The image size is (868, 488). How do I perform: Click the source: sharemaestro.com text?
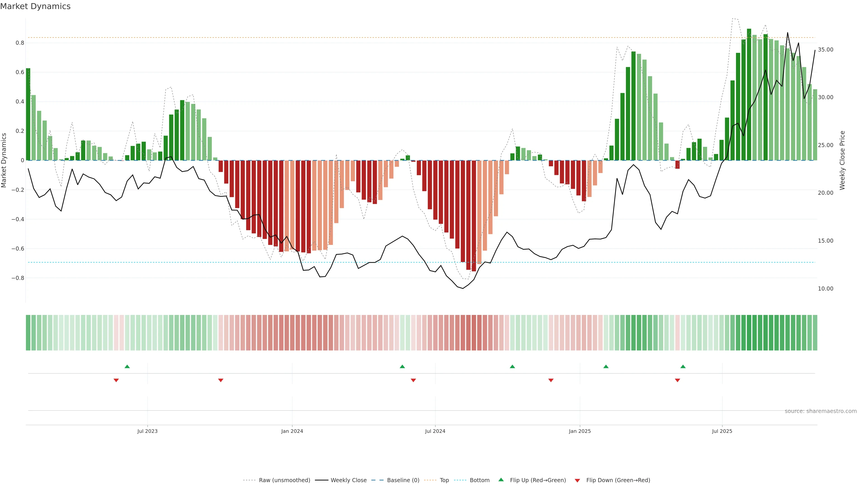tap(821, 411)
